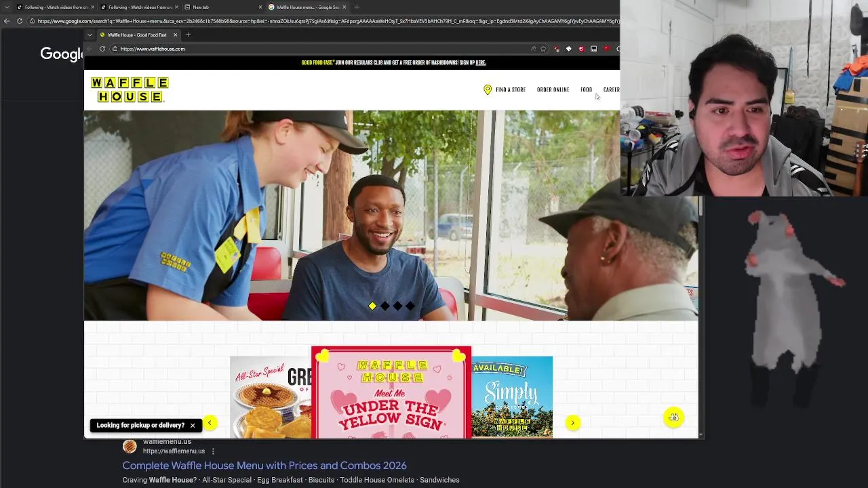This screenshot has height=488, width=868.
Task: Click the Waffle House logo
Action: coord(130,89)
